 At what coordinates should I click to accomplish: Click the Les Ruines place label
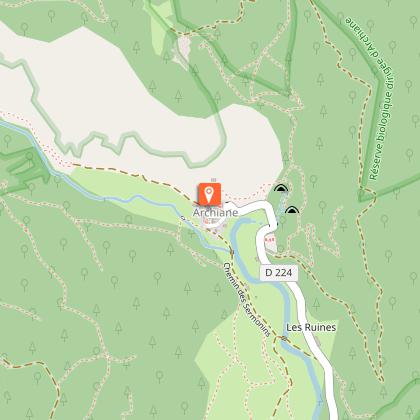coord(311,327)
